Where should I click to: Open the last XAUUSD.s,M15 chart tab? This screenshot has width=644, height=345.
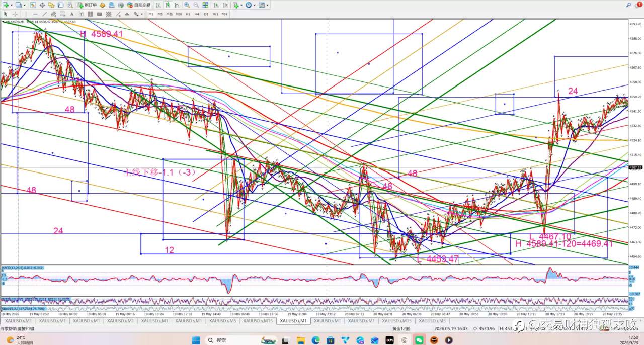(x=396, y=321)
